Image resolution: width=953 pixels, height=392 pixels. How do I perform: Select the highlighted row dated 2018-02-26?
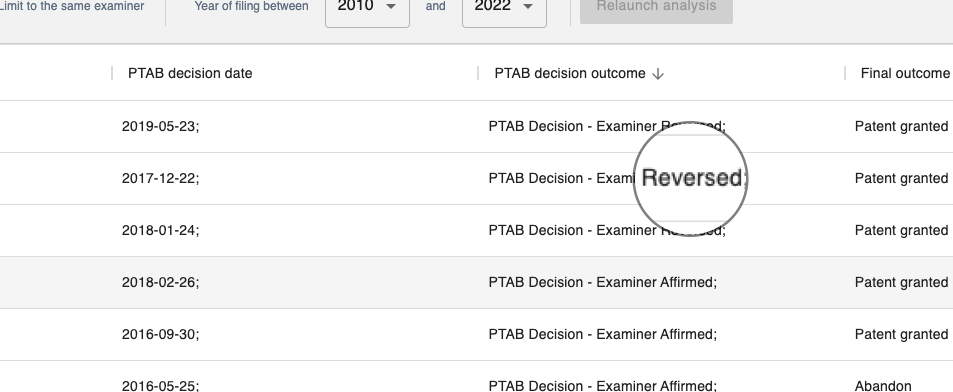(476, 283)
